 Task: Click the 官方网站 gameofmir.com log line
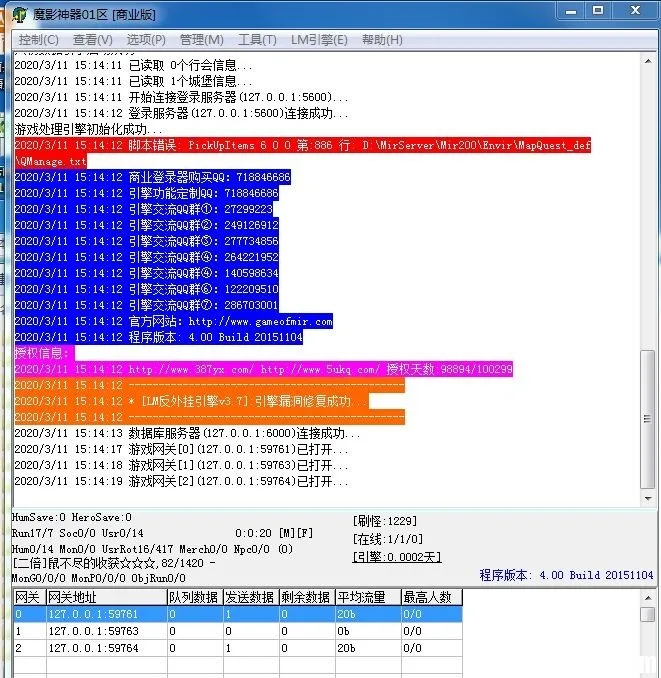point(173,322)
